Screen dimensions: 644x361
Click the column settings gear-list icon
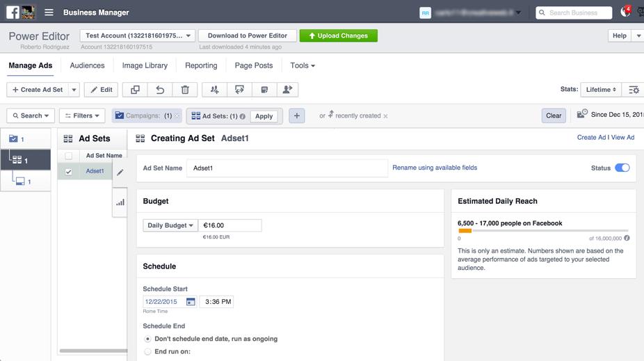tap(634, 90)
